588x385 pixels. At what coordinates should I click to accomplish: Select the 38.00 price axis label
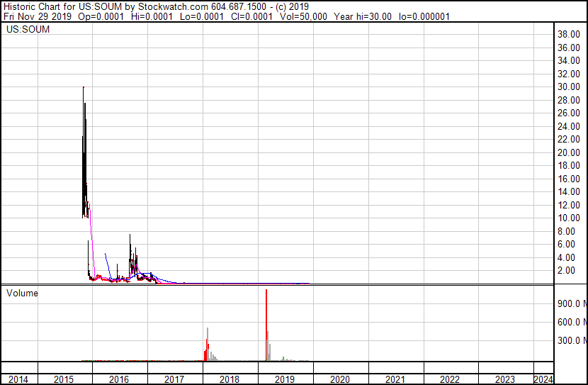pos(569,35)
